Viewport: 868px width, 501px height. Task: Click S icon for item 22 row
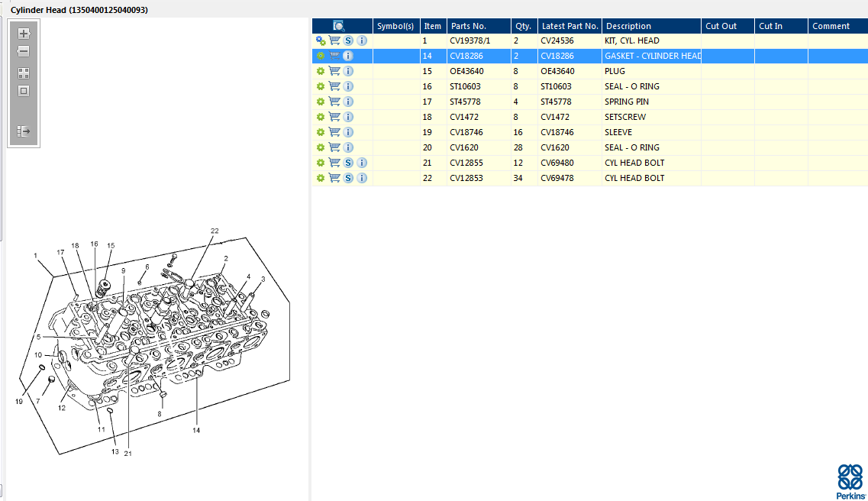[x=348, y=178]
